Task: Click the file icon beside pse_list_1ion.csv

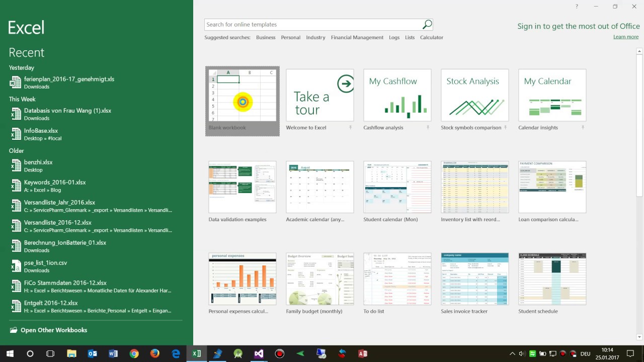Action: tap(16, 266)
